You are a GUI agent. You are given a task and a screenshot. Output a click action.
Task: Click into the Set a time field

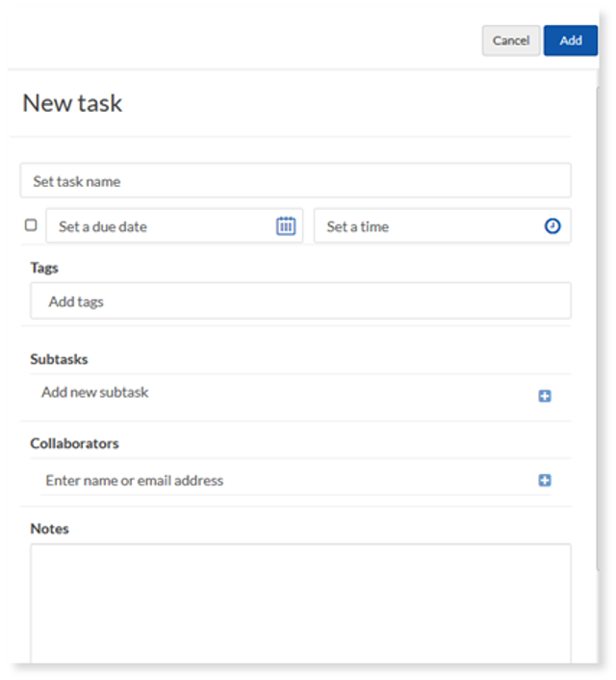coord(442,225)
